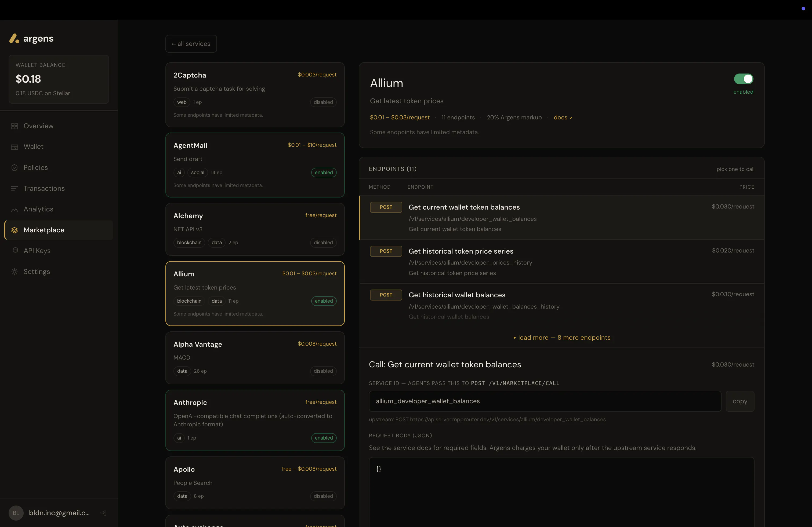Viewport: 812px width, 527px height.
Task: Click the Apollo data tag
Action: tap(182, 496)
